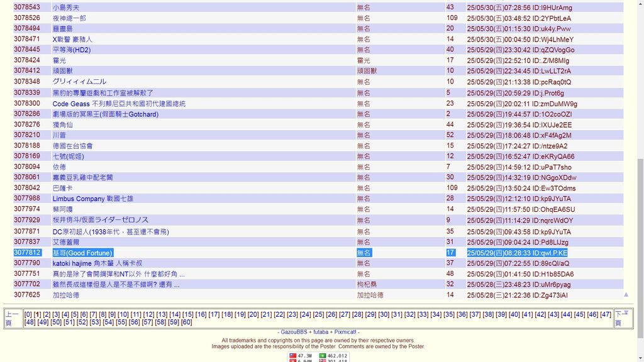The width and height of the screenshot is (644, 362).
Task: Click timestamp with ID:I9HUrAmg
Action: [519, 8]
